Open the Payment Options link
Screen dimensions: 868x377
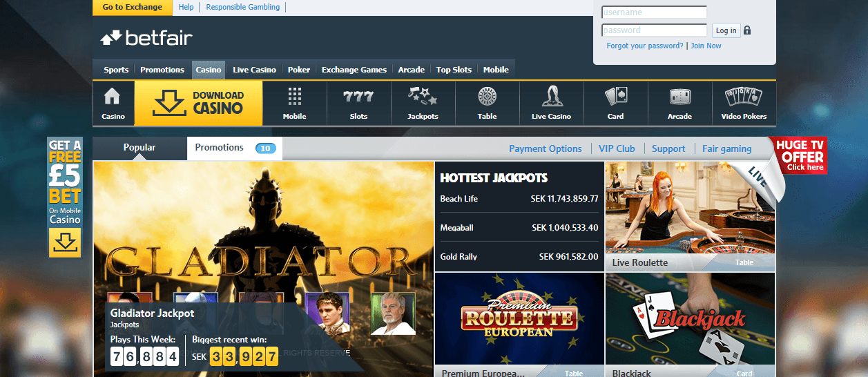(546, 148)
